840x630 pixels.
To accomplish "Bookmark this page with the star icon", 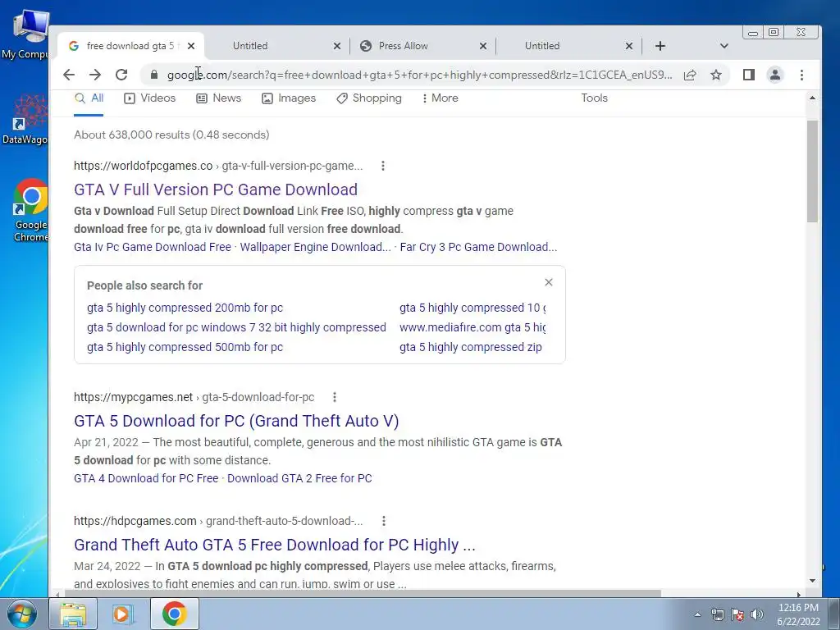I will coord(715,75).
